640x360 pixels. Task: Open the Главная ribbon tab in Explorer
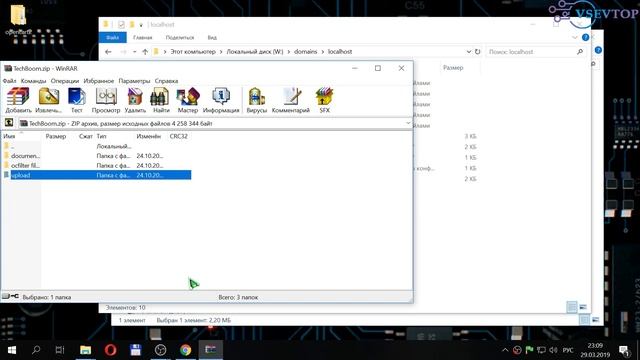(142, 38)
